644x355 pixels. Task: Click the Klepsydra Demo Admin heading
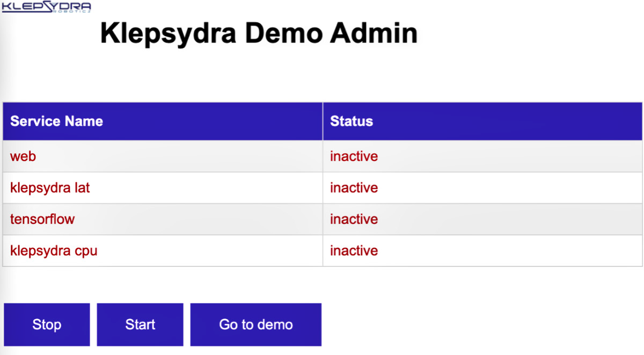[x=259, y=34]
